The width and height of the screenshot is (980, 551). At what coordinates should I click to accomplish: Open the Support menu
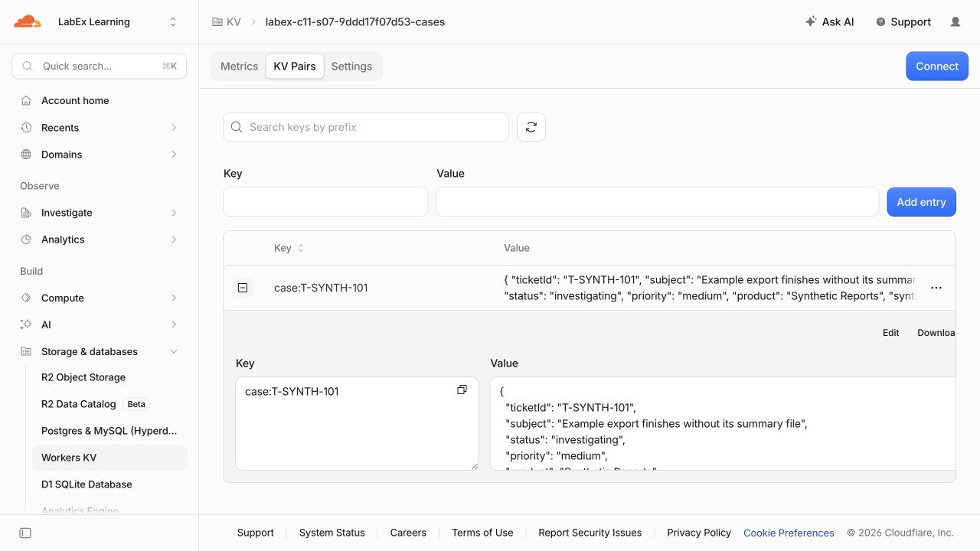(x=903, y=22)
